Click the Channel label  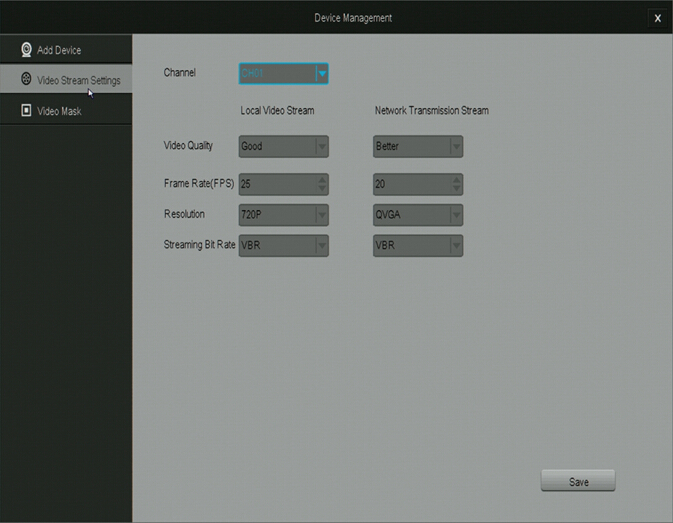(x=179, y=73)
